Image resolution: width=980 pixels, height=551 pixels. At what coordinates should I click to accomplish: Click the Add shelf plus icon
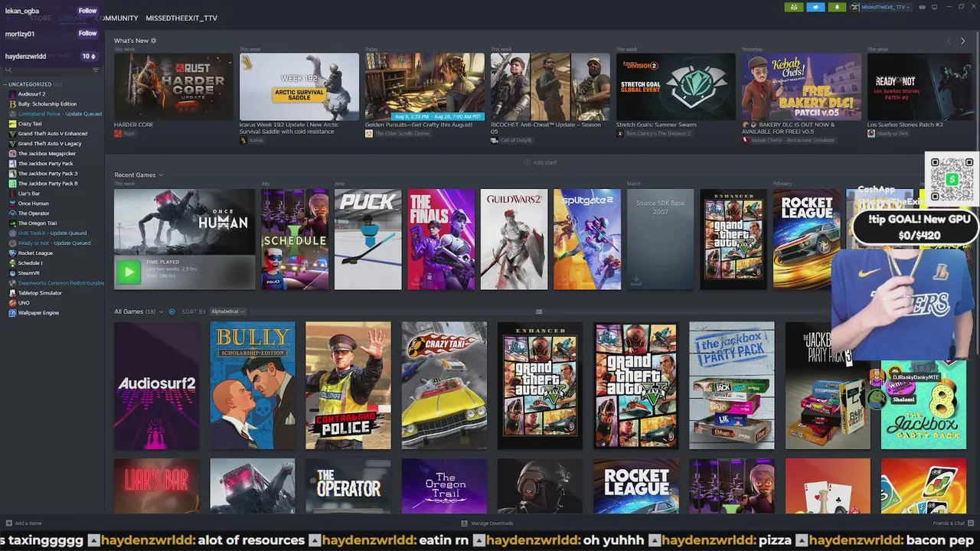(527, 162)
